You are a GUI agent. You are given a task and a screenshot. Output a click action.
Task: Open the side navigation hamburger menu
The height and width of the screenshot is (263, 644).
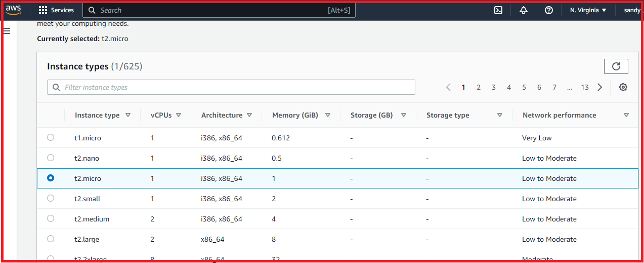tap(7, 31)
